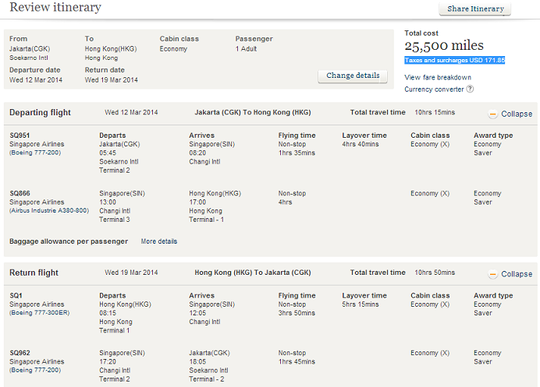Click the Return flight section title
This screenshot has height=387, width=540.
pos(34,273)
